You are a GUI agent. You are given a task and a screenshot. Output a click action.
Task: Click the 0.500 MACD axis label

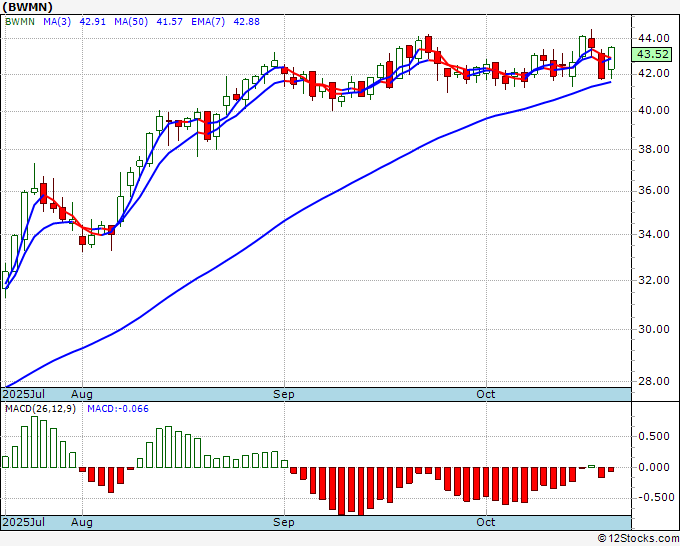(654, 436)
